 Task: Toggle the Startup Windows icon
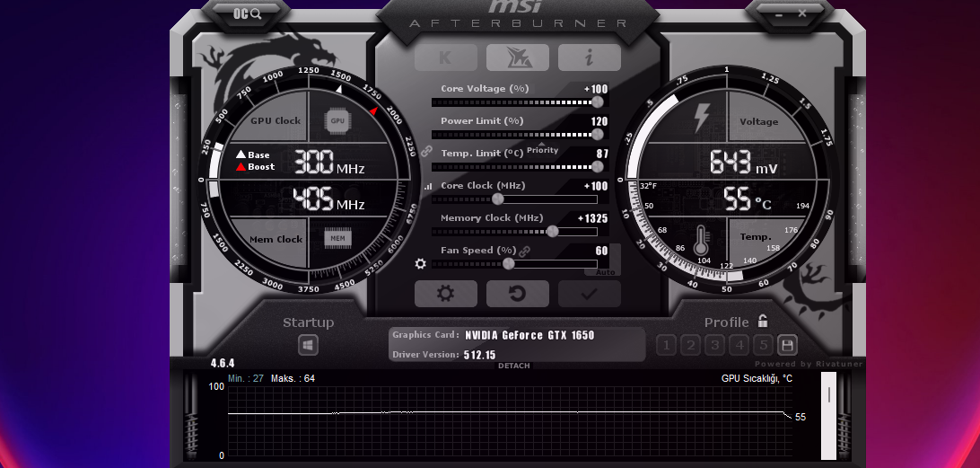point(308,345)
